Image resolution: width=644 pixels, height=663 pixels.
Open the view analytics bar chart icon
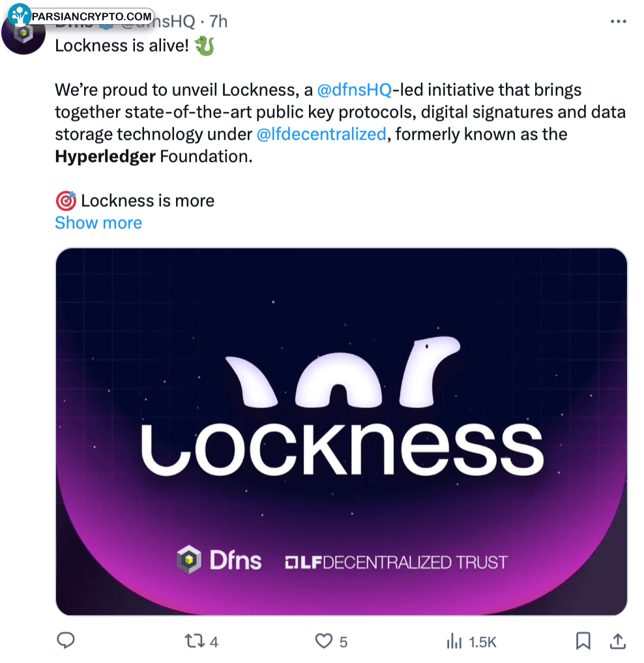point(454,641)
